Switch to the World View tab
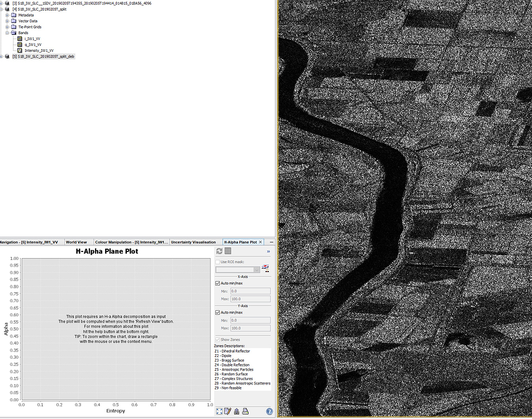The height and width of the screenshot is (419, 532). [x=76, y=242]
